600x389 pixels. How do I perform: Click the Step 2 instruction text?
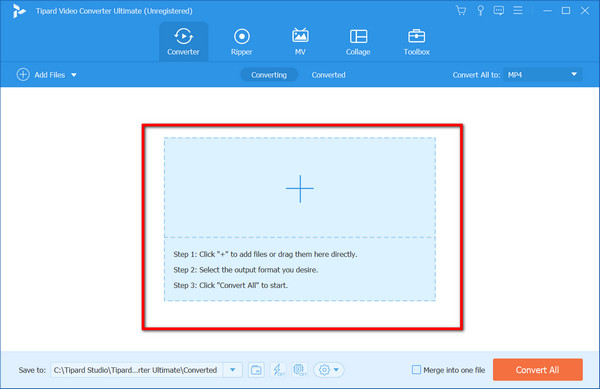[x=246, y=270]
